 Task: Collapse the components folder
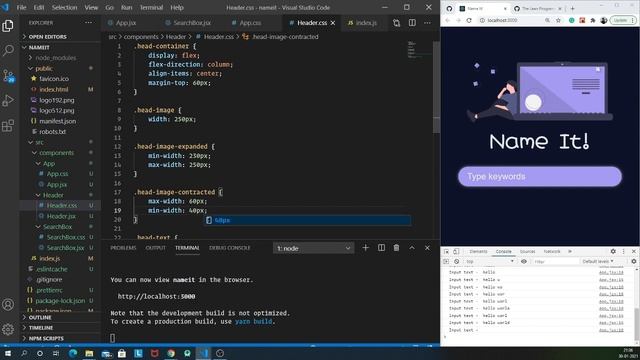point(57,153)
